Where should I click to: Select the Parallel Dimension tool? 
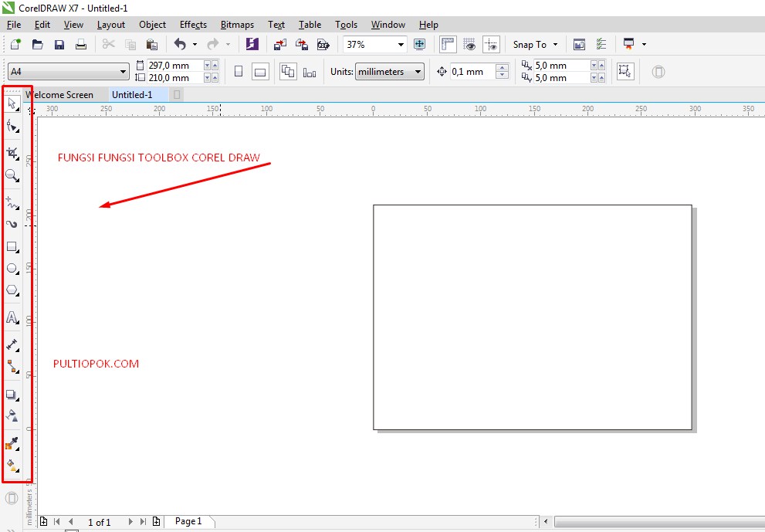[x=12, y=344]
